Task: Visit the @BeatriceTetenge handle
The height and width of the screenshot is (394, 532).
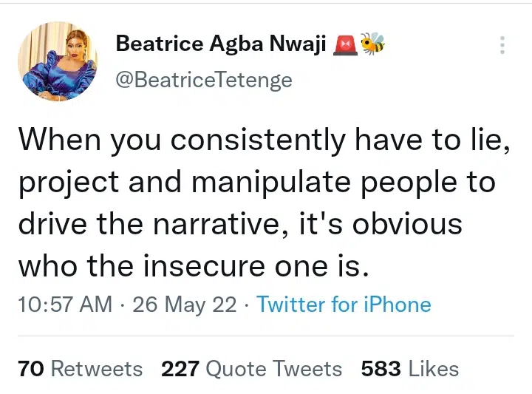Action: [204, 81]
